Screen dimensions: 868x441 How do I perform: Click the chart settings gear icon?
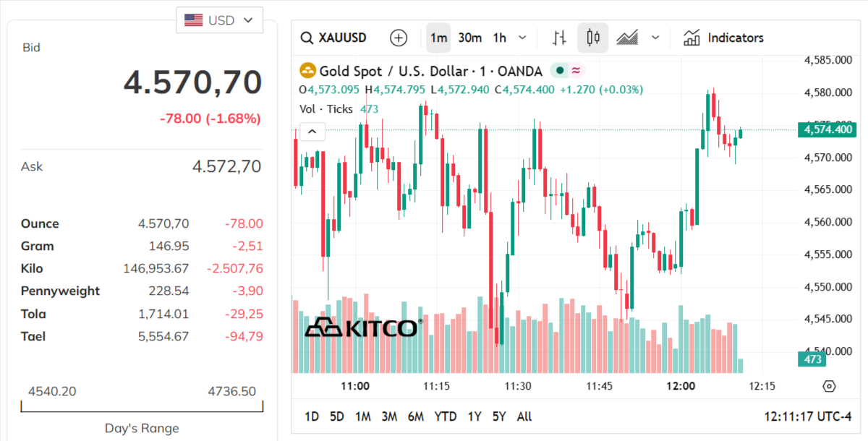[829, 386]
